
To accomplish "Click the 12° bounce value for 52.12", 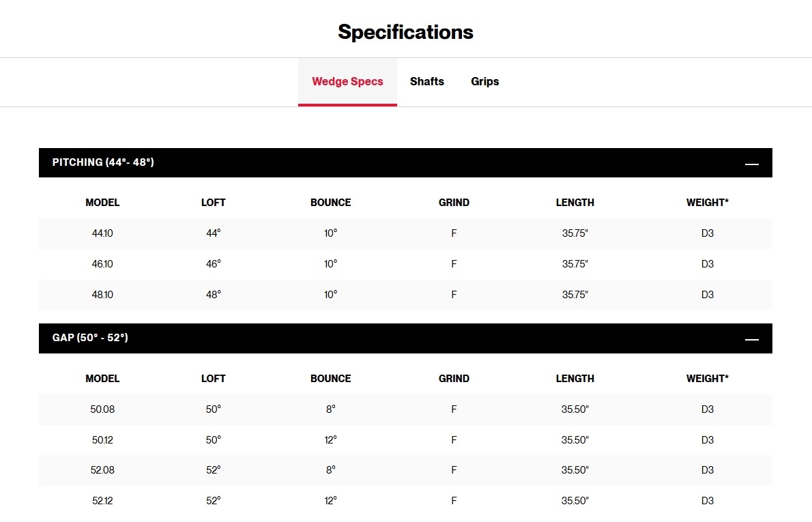I will pos(330,501).
